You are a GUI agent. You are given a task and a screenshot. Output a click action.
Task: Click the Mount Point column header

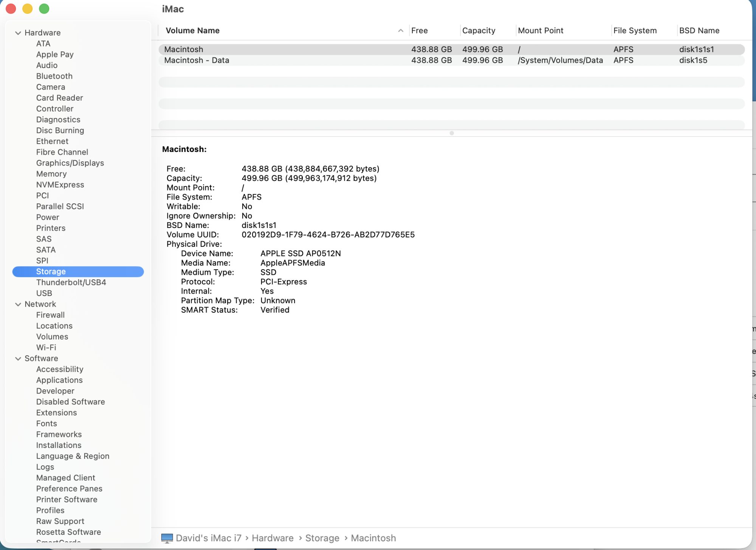click(x=541, y=31)
